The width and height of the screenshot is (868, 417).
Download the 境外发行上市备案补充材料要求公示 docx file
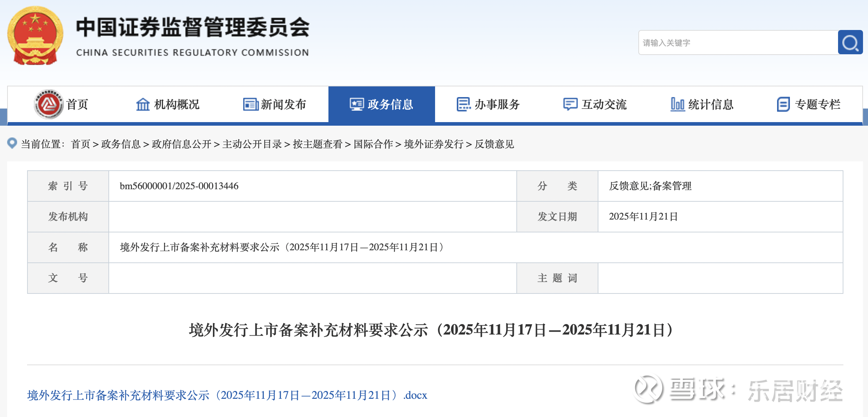tap(227, 395)
